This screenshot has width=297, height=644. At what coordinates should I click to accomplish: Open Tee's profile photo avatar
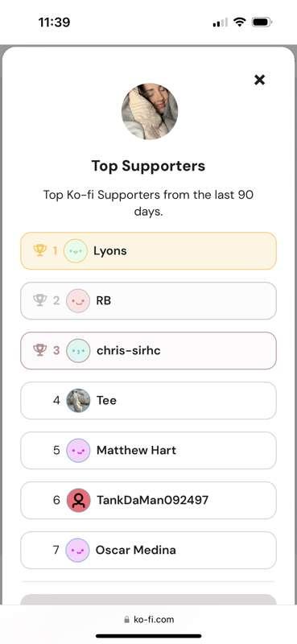tap(78, 400)
